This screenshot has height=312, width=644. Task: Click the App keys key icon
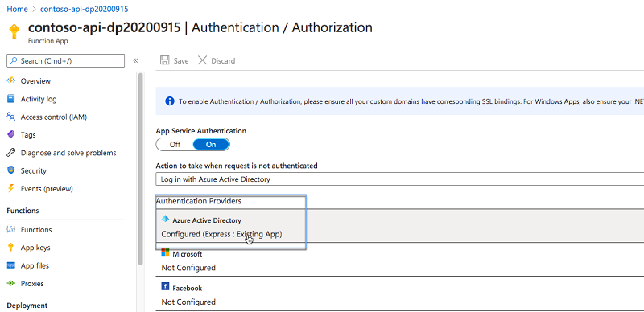tap(10, 248)
